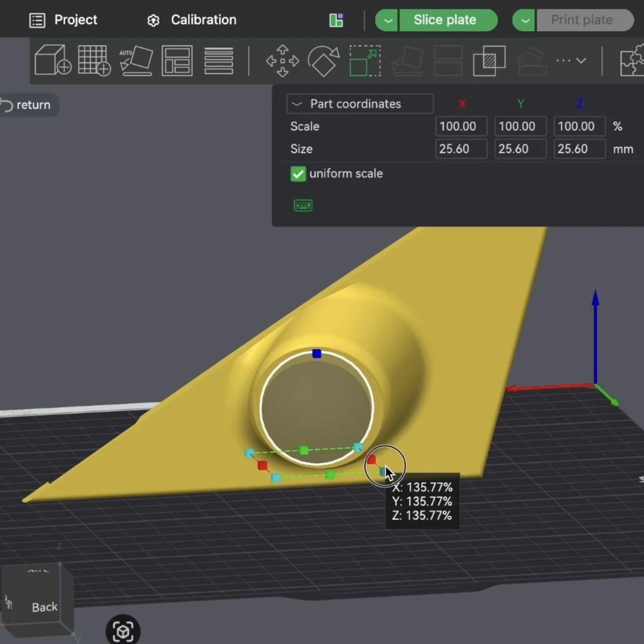This screenshot has height=644, width=644.
Task: Click the Y size field 25.60
Action: pyautogui.click(x=520, y=149)
